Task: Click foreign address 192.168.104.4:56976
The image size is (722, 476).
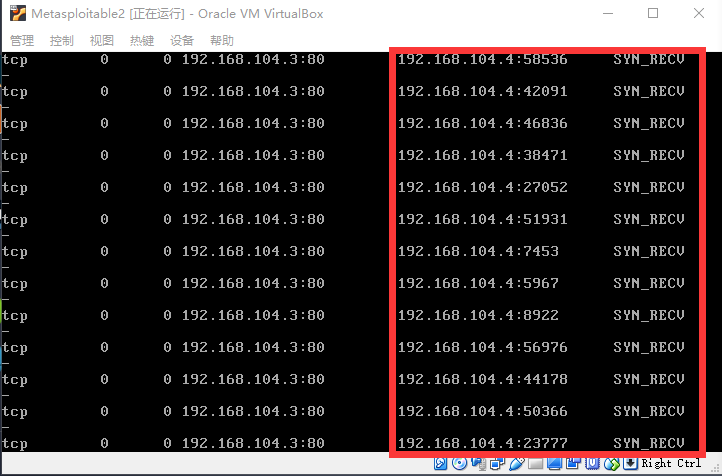Action: click(x=483, y=347)
